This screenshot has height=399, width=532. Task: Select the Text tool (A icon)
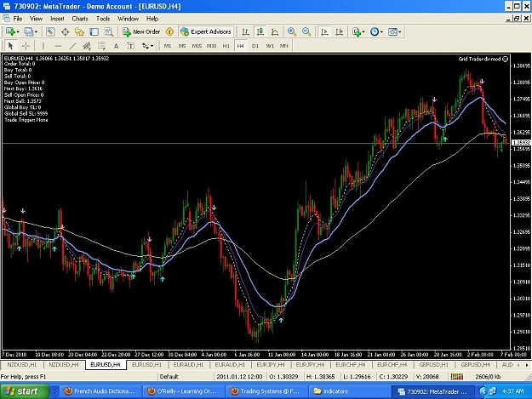[116, 46]
